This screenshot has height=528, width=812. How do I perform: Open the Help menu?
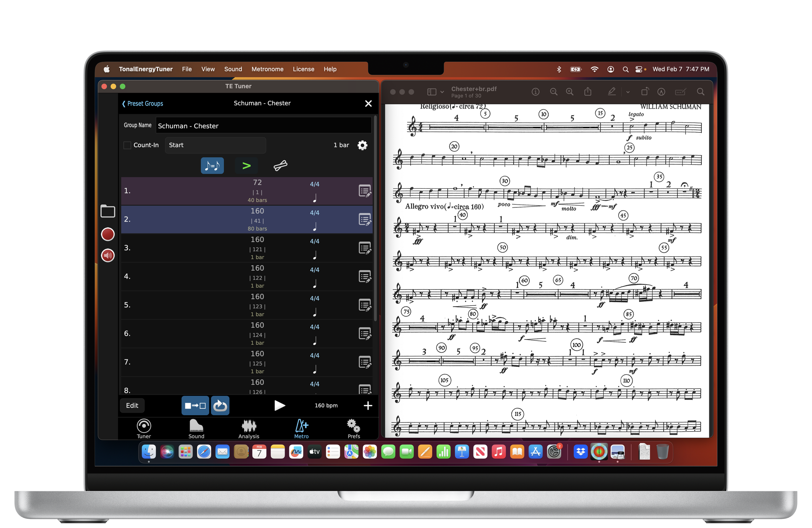(x=330, y=69)
